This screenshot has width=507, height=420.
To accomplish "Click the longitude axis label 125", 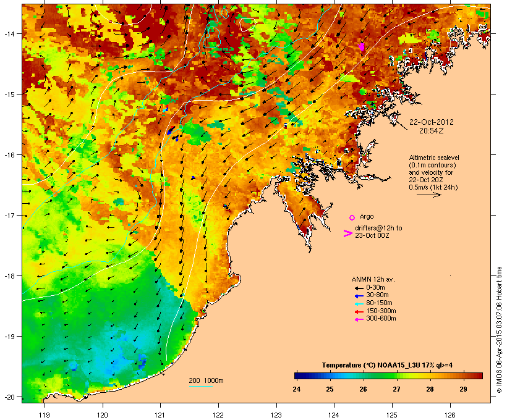I will 392,415.
